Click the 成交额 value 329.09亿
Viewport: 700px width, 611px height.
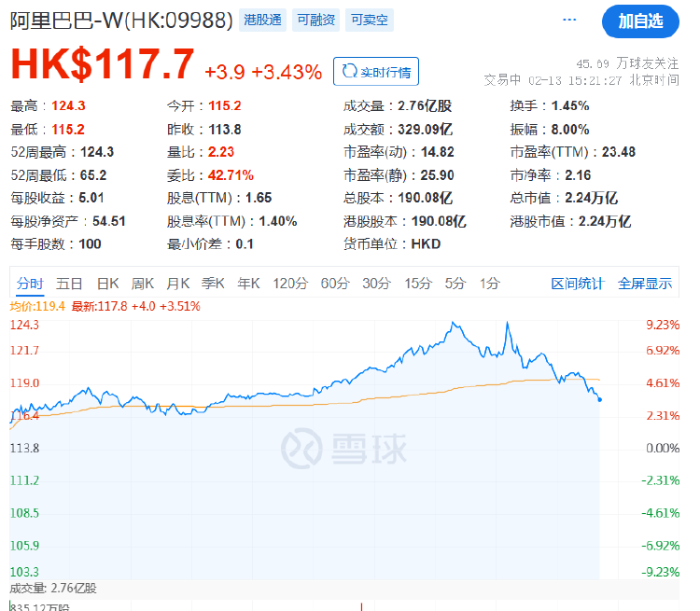coord(425,130)
